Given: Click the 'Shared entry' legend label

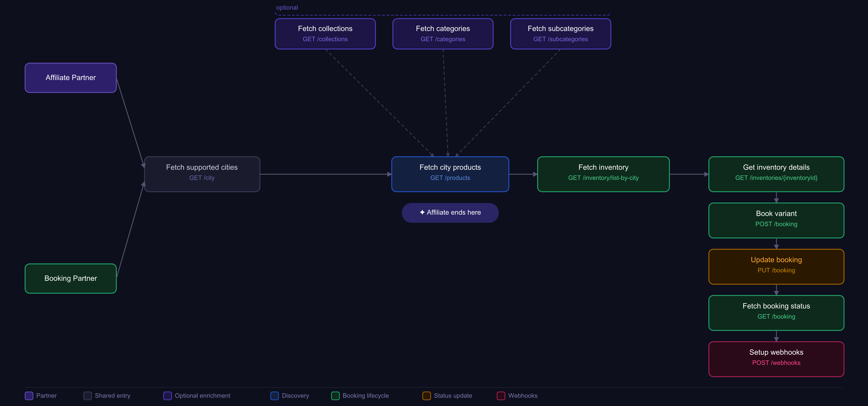Looking at the screenshot, I should 113,395.
